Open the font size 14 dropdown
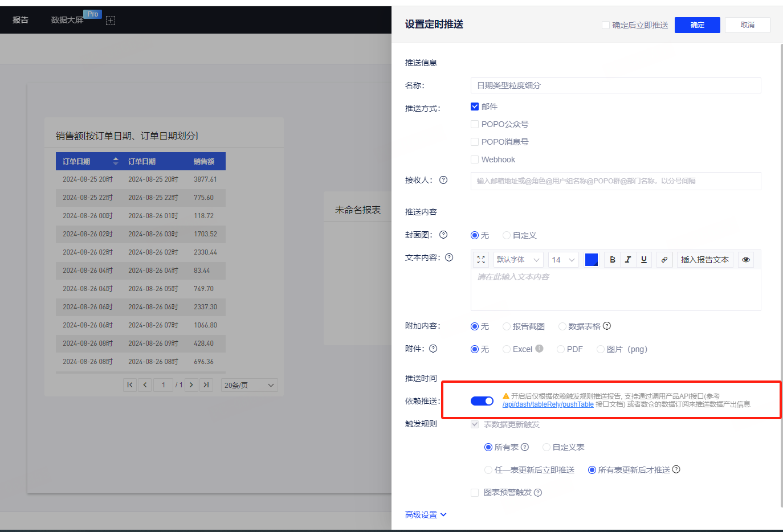 [564, 260]
